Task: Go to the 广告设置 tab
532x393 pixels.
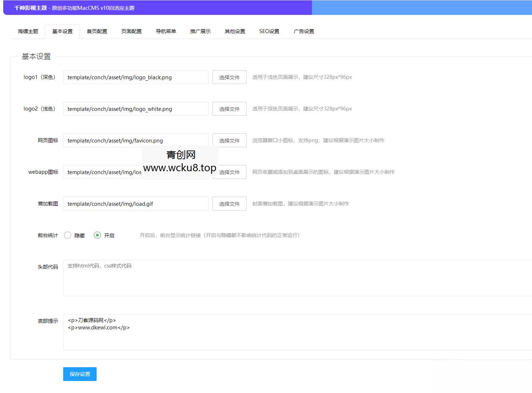Action: click(304, 31)
